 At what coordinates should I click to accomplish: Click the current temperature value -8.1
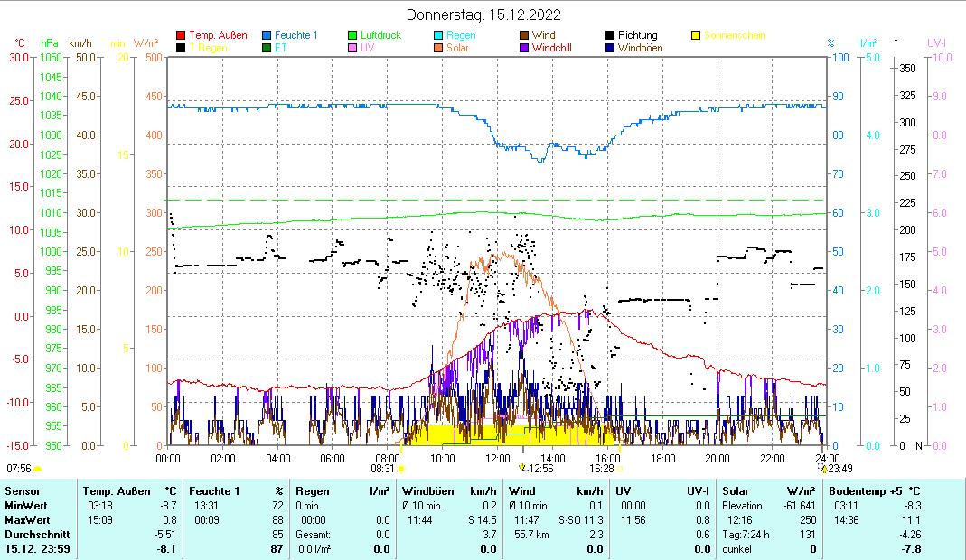[165, 549]
